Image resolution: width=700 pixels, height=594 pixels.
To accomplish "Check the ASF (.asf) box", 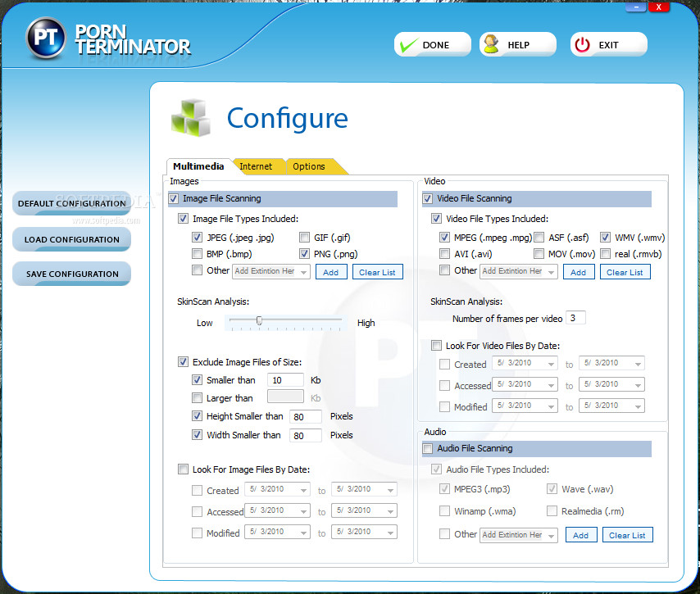I will click(539, 238).
